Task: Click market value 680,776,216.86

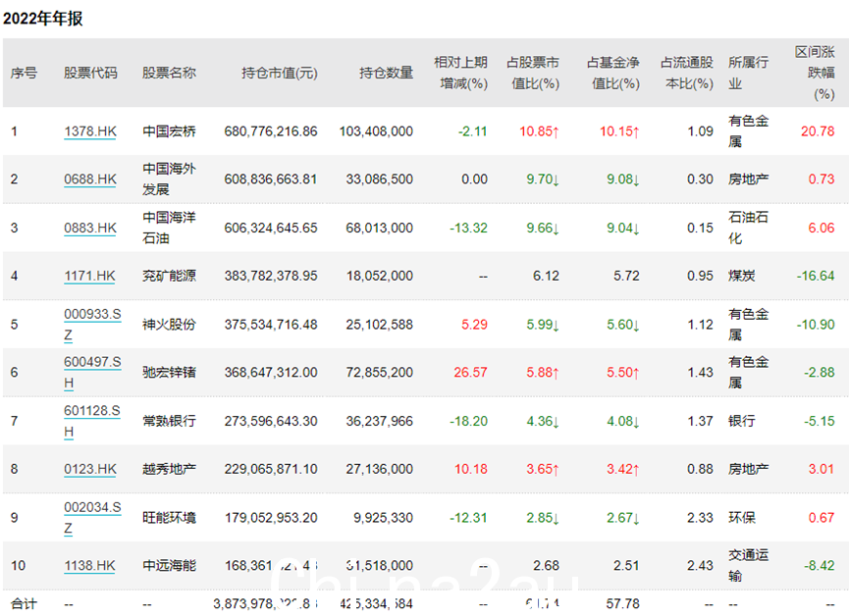Action: click(x=271, y=131)
